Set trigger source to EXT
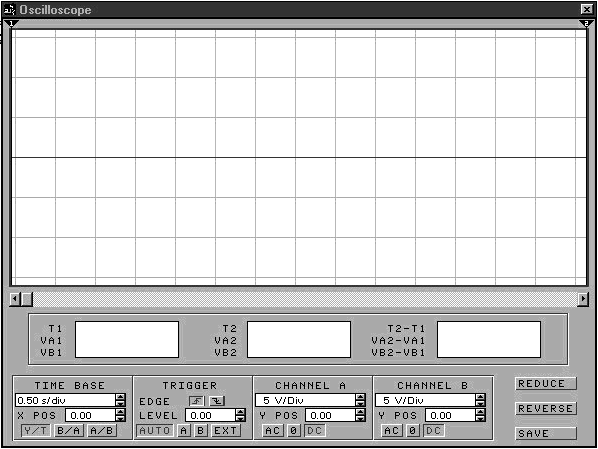This screenshot has width=598, height=449. click(x=225, y=431)
